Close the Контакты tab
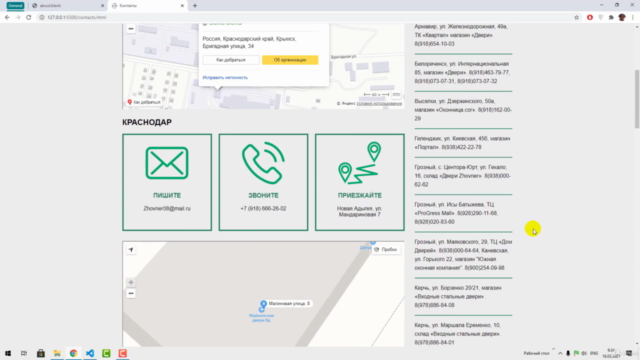640x360 pixels. pyautogui.click(x=182, y=6)
